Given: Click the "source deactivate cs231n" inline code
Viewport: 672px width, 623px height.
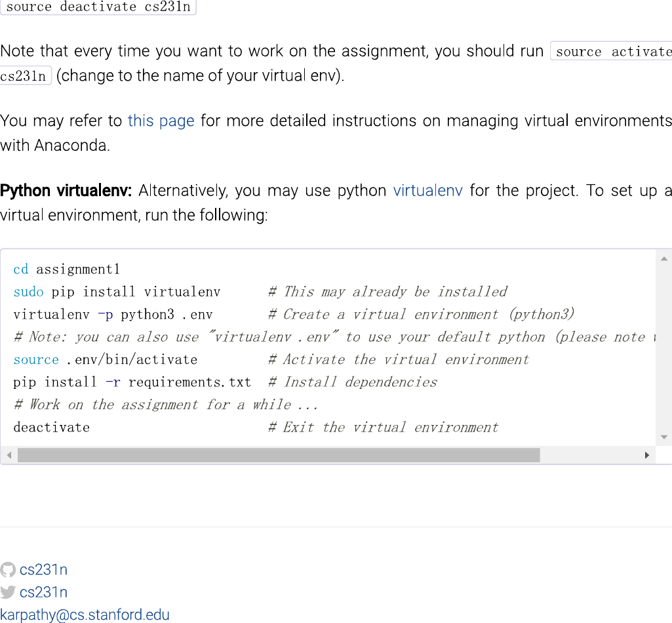Looking at the screenshot, I should (98, 7).
